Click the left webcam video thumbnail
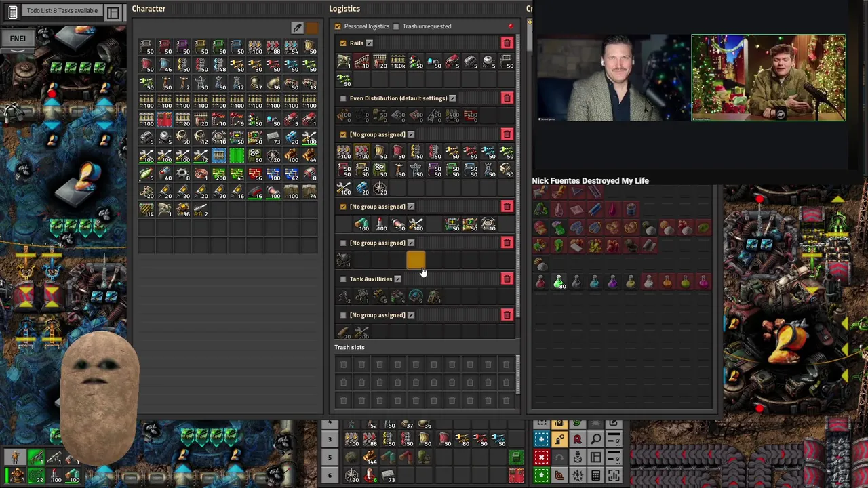Screen dimensions: 868x488 [x=612, y=78]
